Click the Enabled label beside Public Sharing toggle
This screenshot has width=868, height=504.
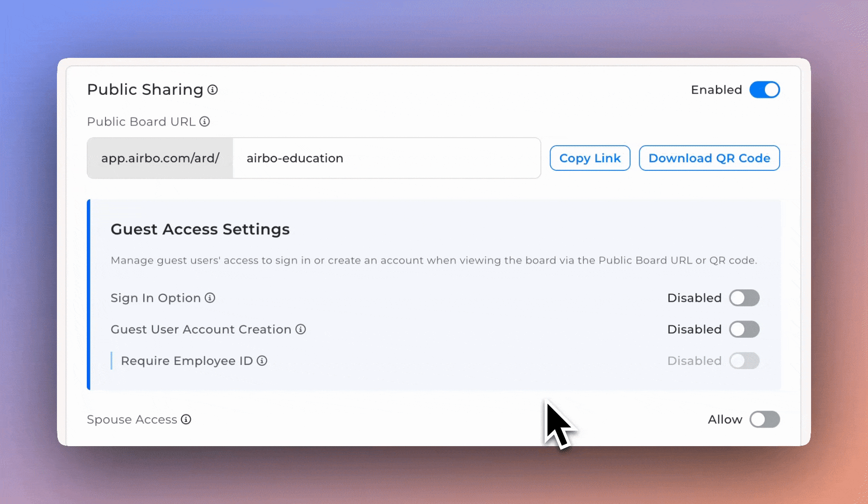point(716,90)
